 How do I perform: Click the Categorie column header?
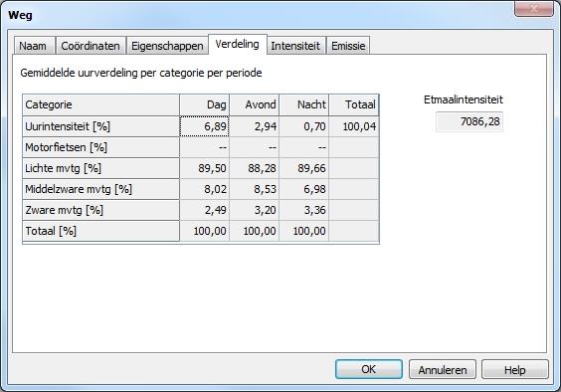point(100,104)
